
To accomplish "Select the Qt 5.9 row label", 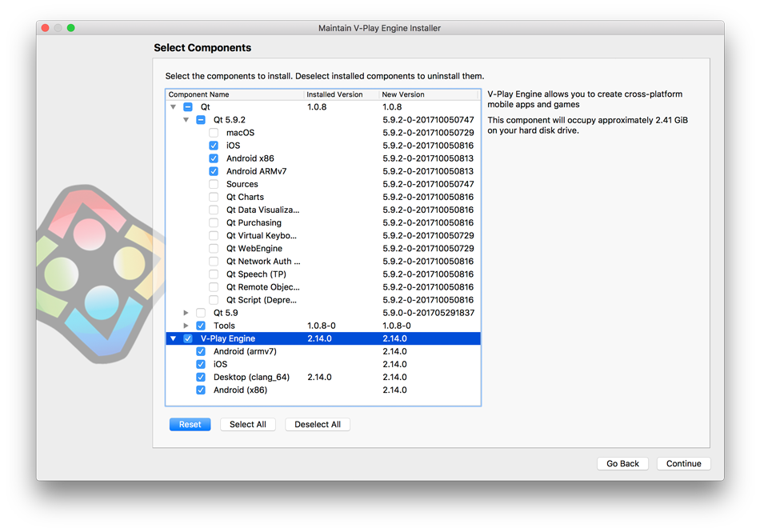I will pos(226,313).
